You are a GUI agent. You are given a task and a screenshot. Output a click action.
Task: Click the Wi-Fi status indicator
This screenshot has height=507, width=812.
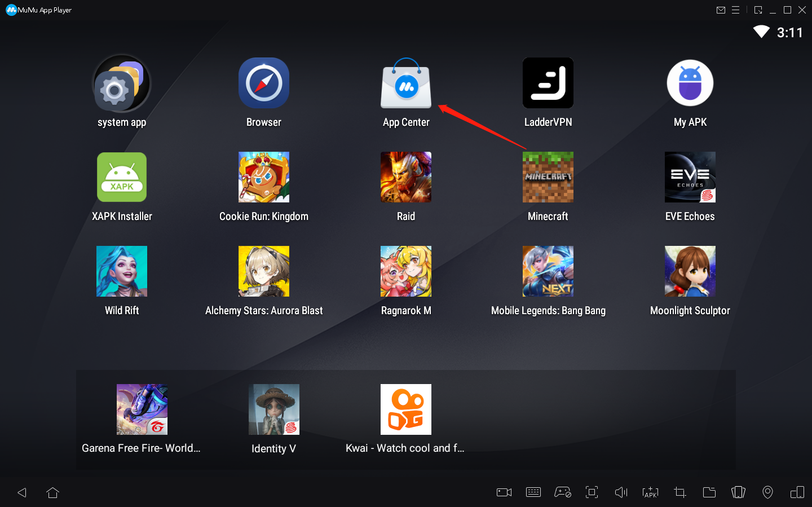tap(761, 32)
